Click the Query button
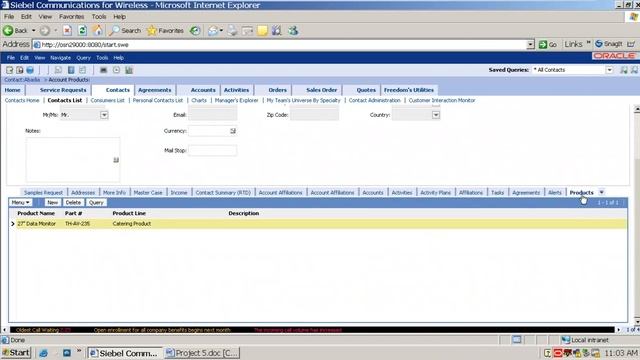The height and width of the screenshot is (360, 640). coord(96,202)
